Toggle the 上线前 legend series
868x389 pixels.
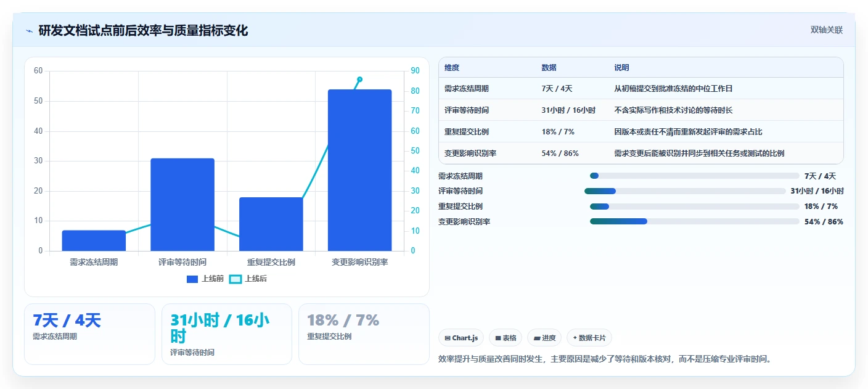tap(205, 279)
